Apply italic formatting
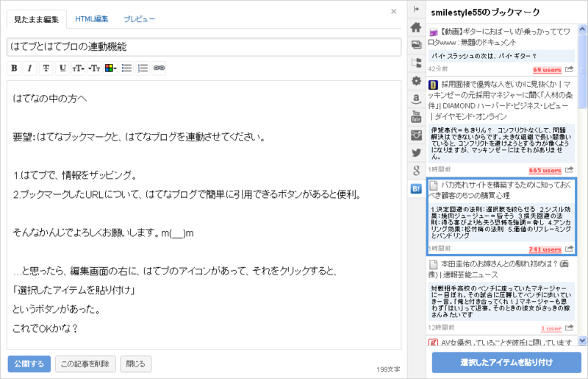588x379 pixels. (x=29, y=68)
